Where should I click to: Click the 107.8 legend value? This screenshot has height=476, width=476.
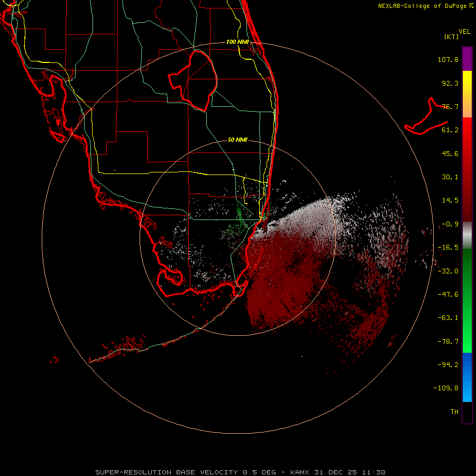(448, 59)
